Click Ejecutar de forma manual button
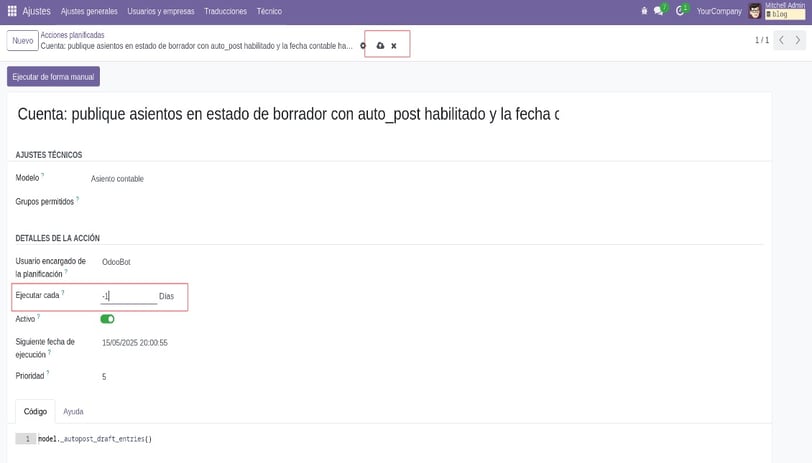Image resolution: width=812 pixels, height=463 pixels. 53,77
